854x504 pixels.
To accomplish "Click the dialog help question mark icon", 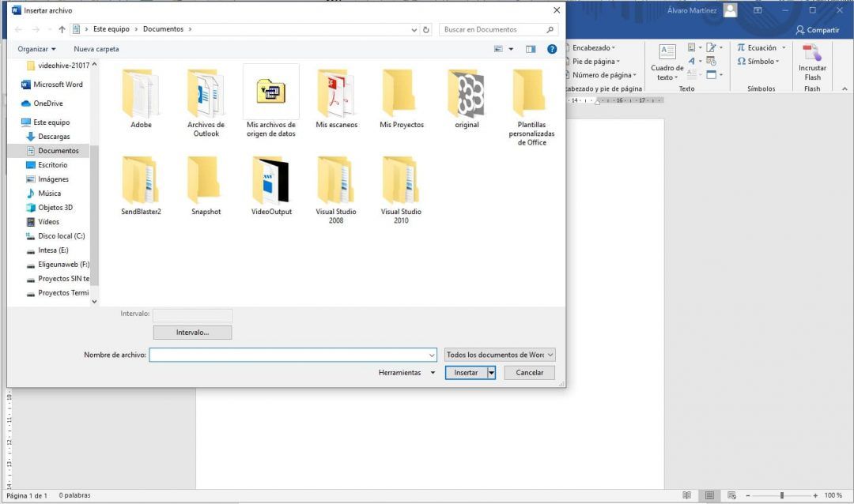I will point(552,49).
